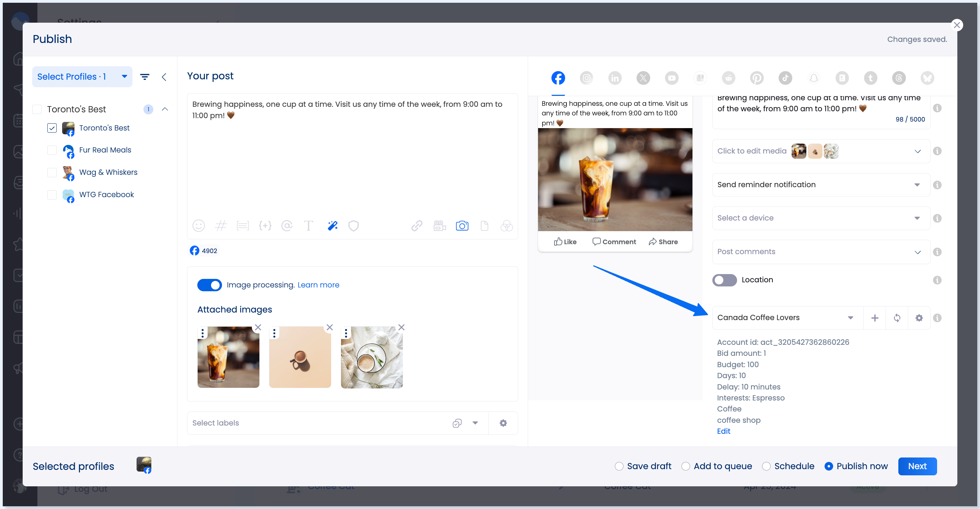
Task: Select the Add to queue option
Action: (686, 466)
